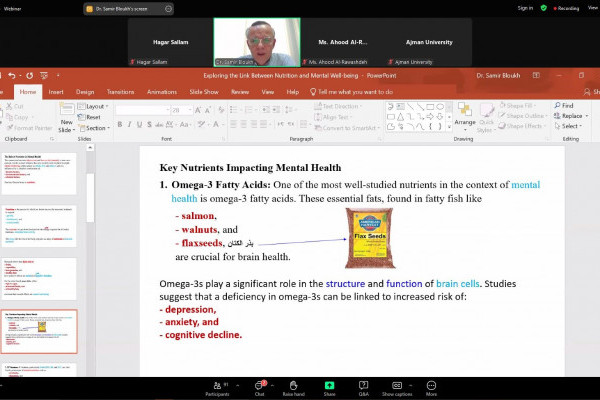Click the Raise hand icon
Screen dimensions: 600x400
click(293, 386)
